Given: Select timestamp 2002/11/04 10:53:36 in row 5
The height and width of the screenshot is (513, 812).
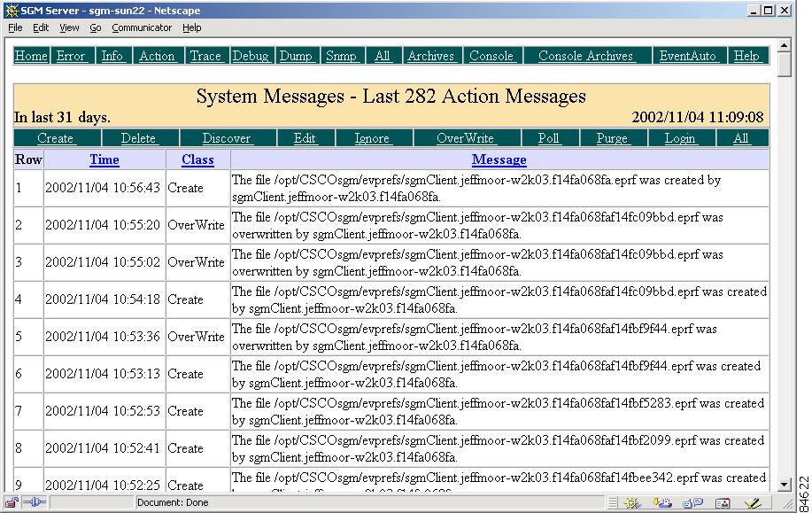Looking at the screenshot, I should coord(103,337).
